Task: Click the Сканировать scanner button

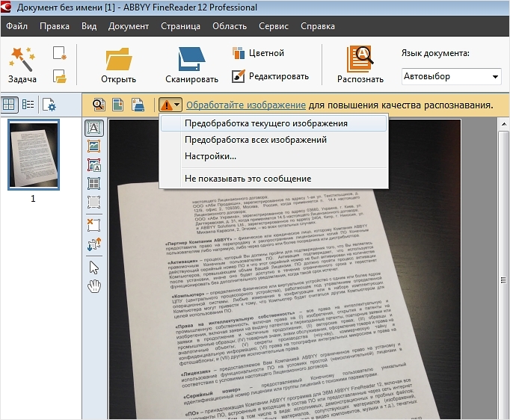Action: tap(191, 65)
